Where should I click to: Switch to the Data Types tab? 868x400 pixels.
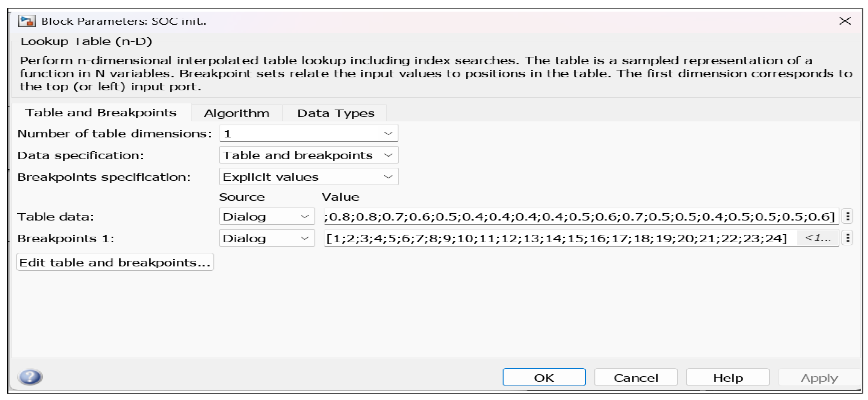click(x=335, y=113)
